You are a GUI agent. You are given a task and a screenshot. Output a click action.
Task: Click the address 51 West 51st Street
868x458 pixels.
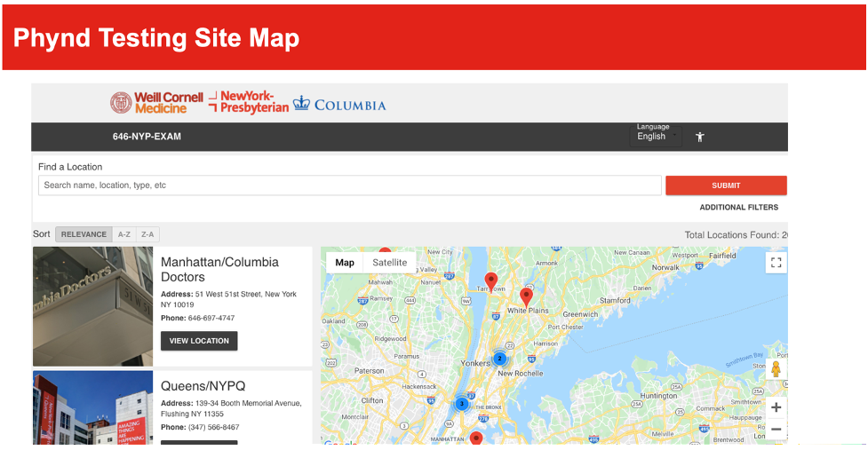point(228,299)
